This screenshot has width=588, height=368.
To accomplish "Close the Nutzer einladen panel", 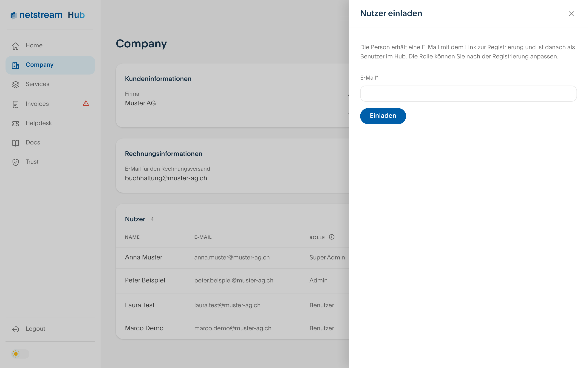I will [571, 14].
